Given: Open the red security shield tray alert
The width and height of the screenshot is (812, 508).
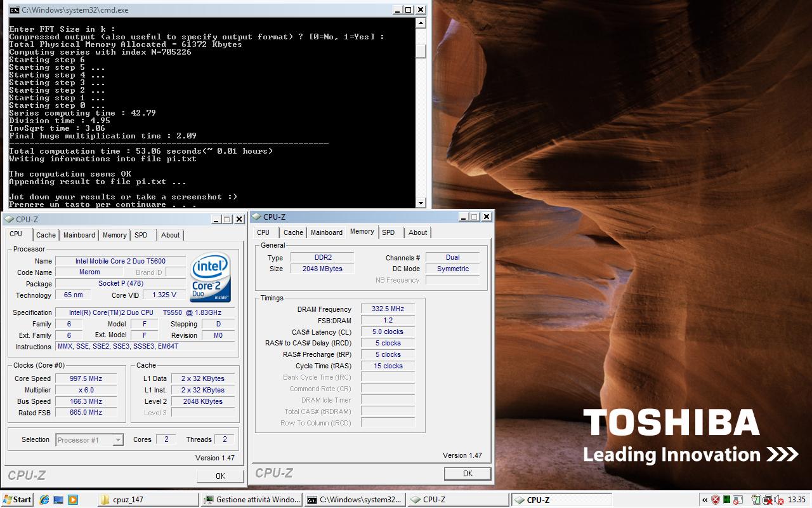Looking at the screenshot, I should point(716,500).
